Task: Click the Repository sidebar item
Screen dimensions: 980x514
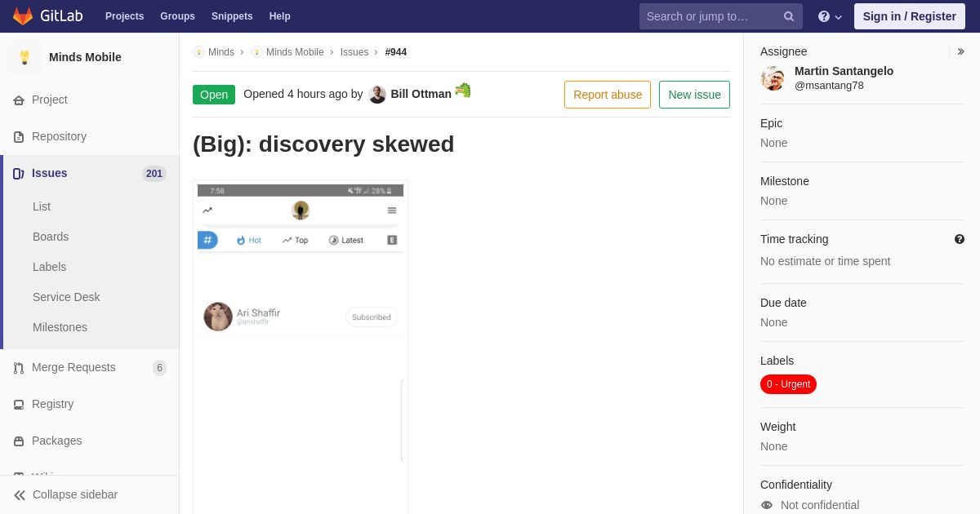Action: click(90, 136)
